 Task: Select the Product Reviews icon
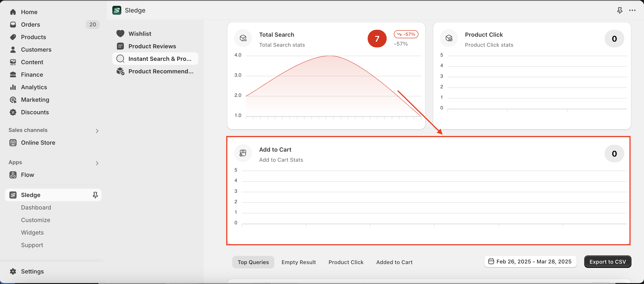[121, 46]
